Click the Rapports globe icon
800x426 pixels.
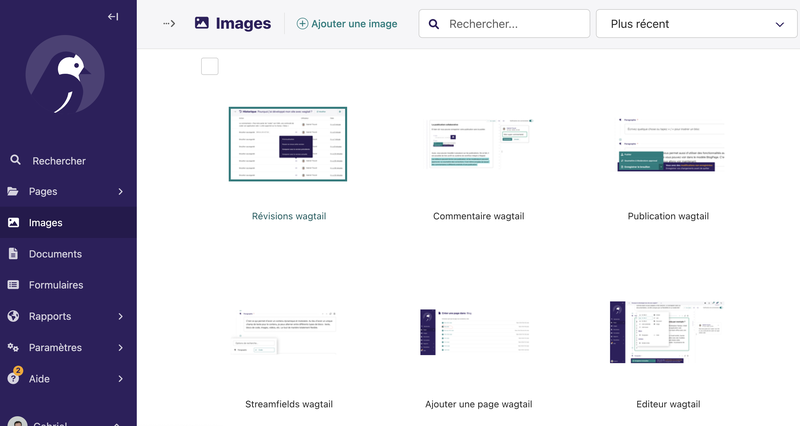[13, 316]
